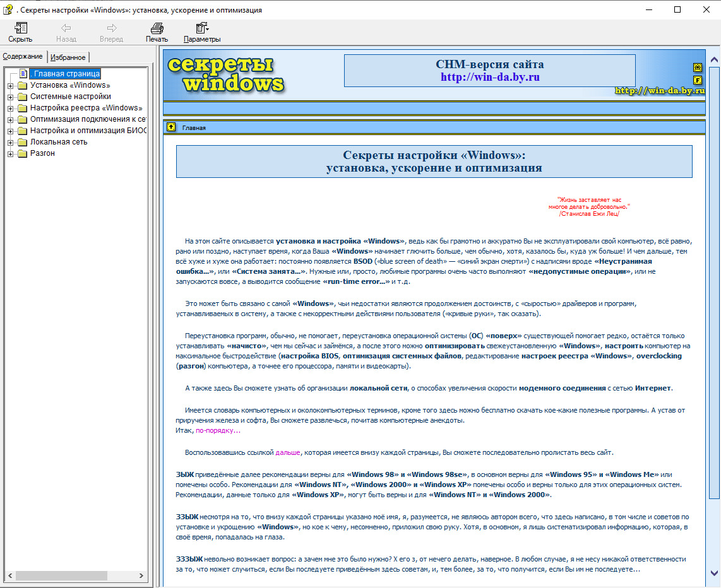Image resolution: width=721 pixels, height=588 pixels.
Task: Click the tree pane's horizontal scrollbar right arrow
Action: pos(141,575)
